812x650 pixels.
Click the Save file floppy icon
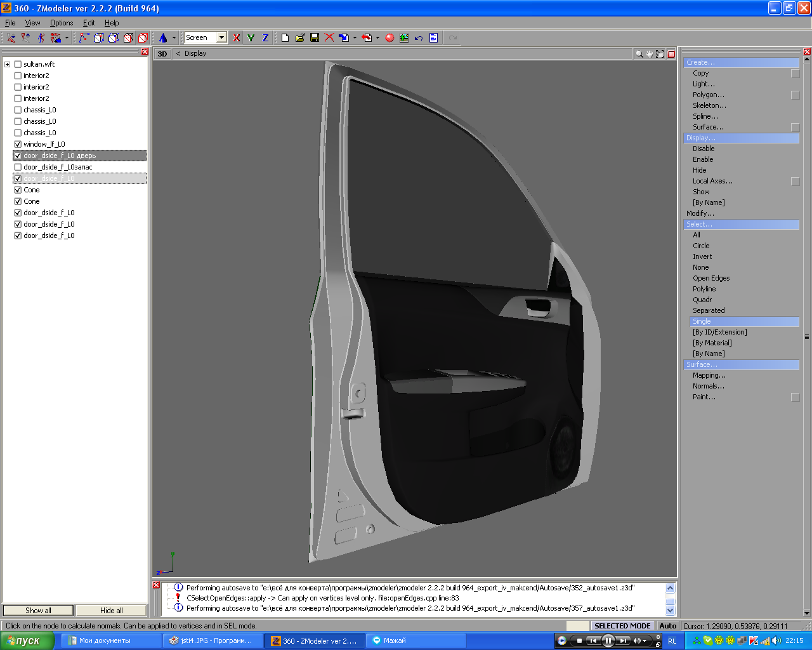[315, 38]
